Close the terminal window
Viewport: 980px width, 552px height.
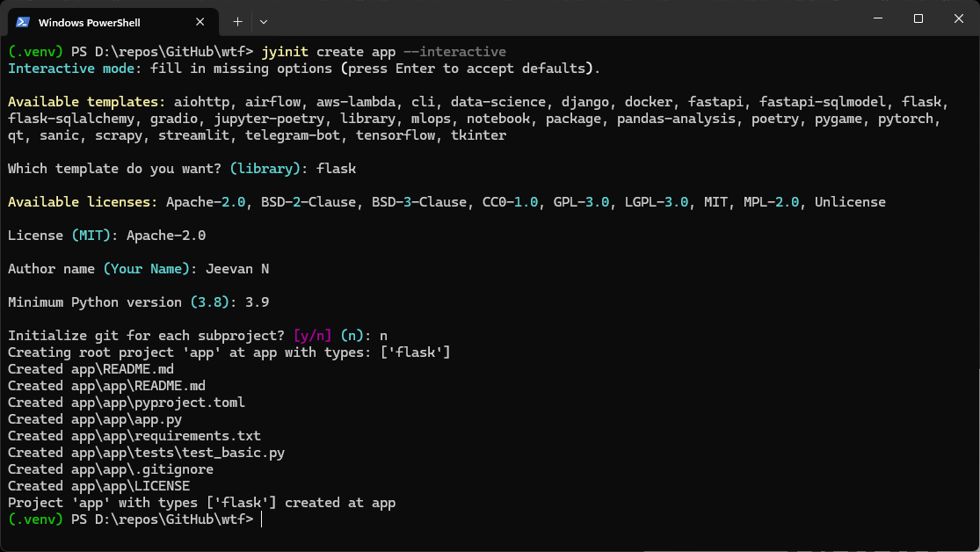coord(958,18)
